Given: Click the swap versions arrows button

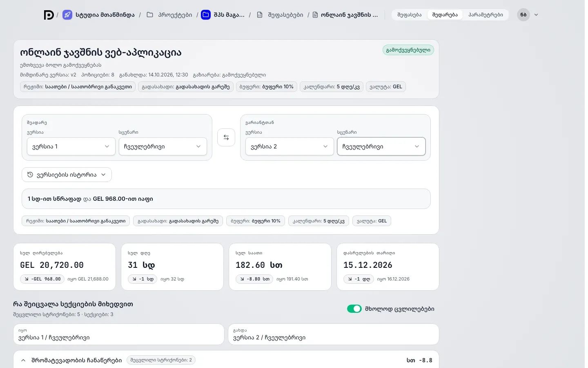Looking at the screenshot, I should (x=226, y=137).
